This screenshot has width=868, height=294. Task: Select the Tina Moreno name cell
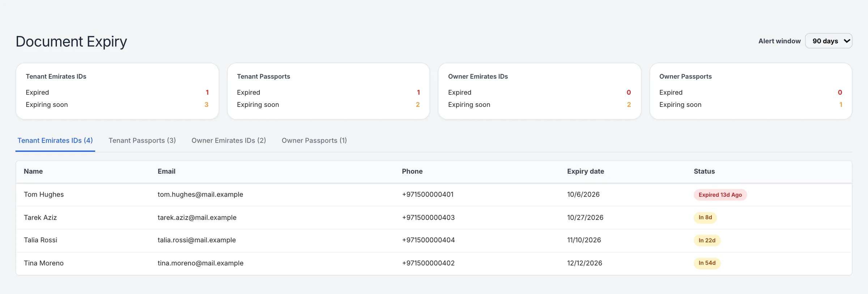44,263
